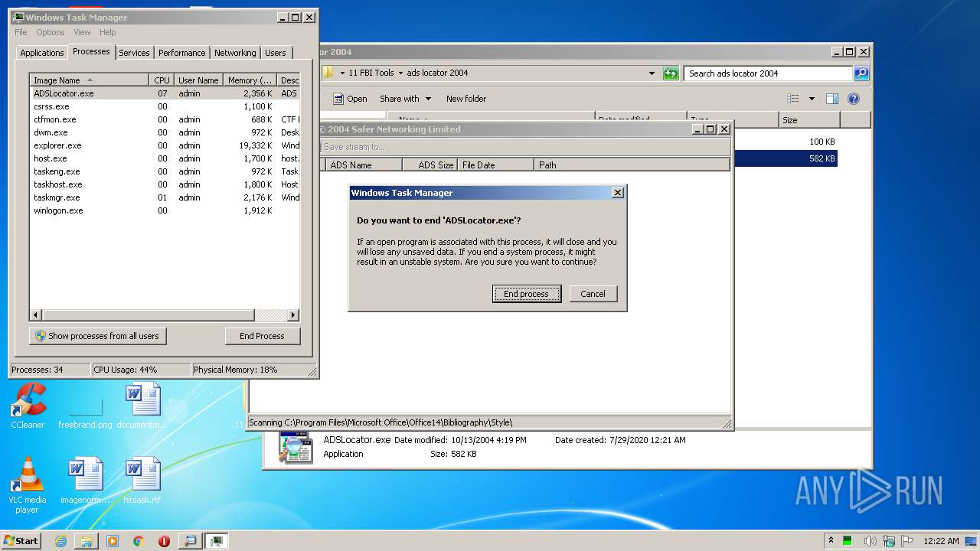The width and height of the screenshot is (980, 551).
Task: Click the green refresh icon in address bar
Action: tap(671, 73)
